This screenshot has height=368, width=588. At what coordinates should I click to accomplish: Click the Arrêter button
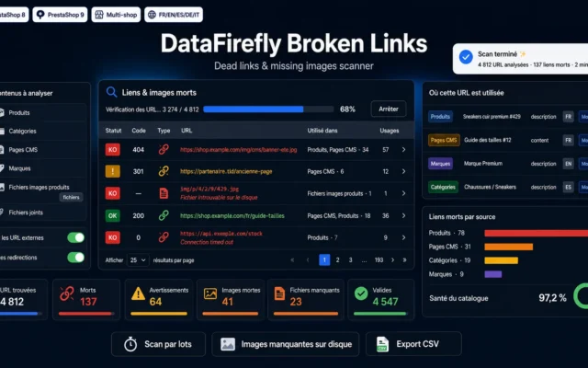[388, 109]
